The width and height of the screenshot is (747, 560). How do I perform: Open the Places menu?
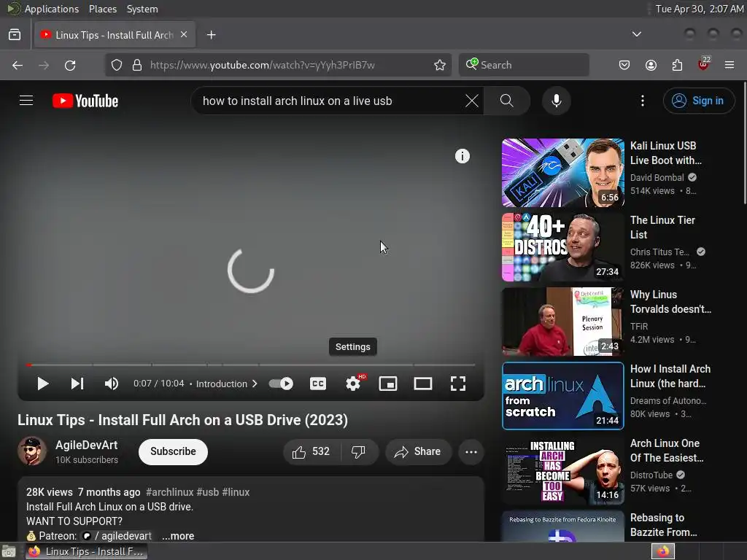tap(103, 9)
